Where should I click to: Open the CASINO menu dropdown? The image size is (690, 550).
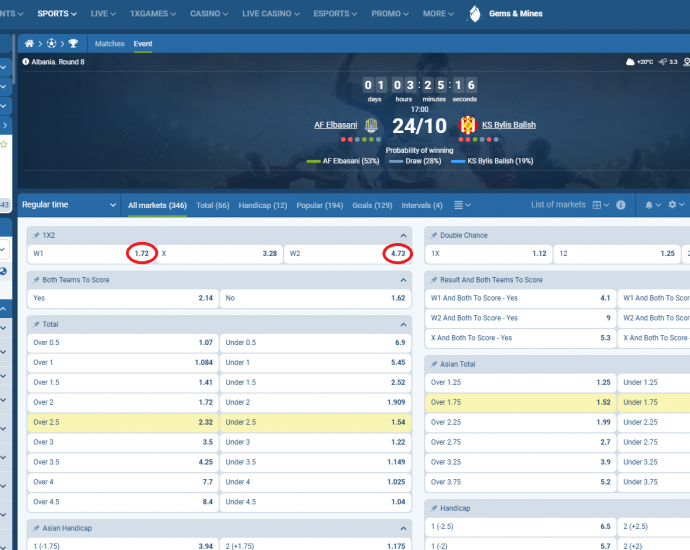[209, 14]
